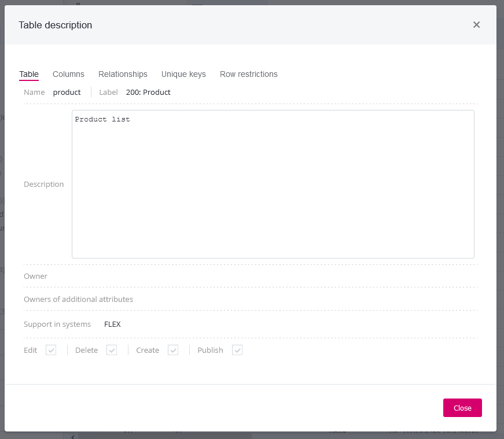Viewport: 504px width, 439px height.
Task: Toggle the Create checkbox
Action: [173, 350]
